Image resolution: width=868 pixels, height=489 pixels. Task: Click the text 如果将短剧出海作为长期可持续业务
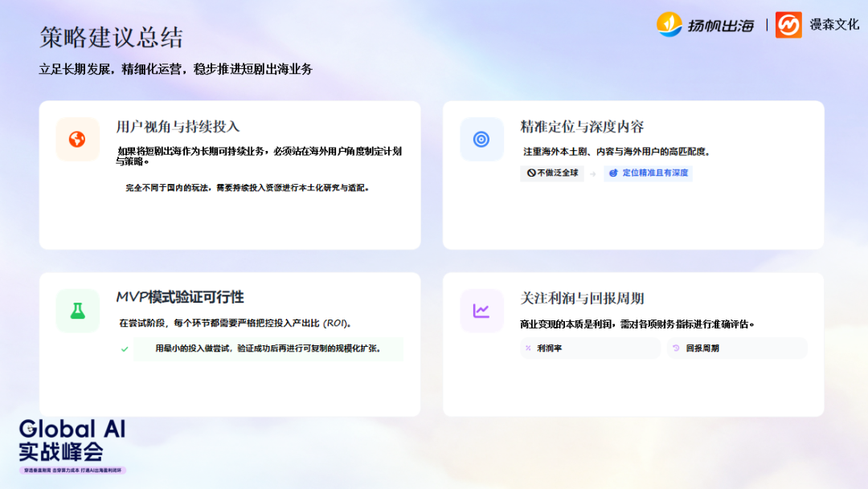(x=193, y=151)
